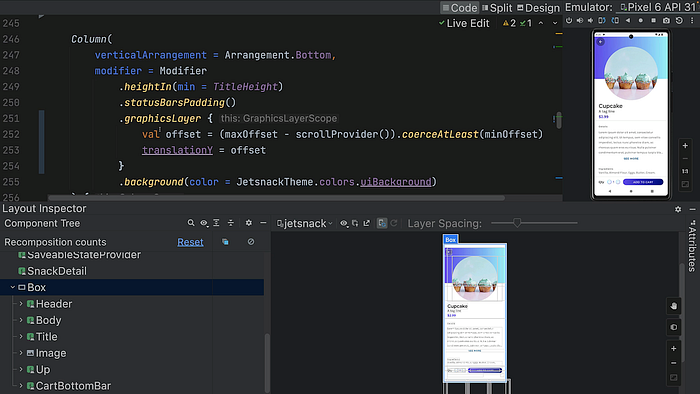This screenshot has height=394, width=700.
Task: Expand the Header tree node
Action: (x=21, y=304)
